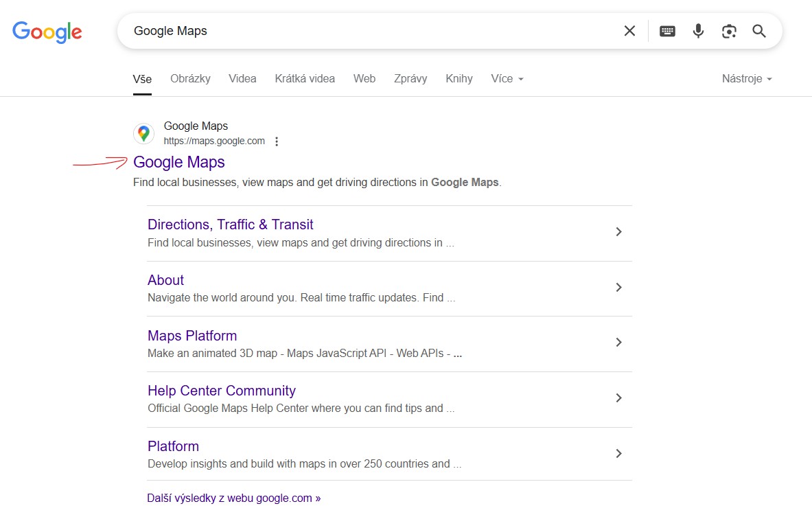
Task: Switch to the Obrázky tab
Action: tap(190, 79)
